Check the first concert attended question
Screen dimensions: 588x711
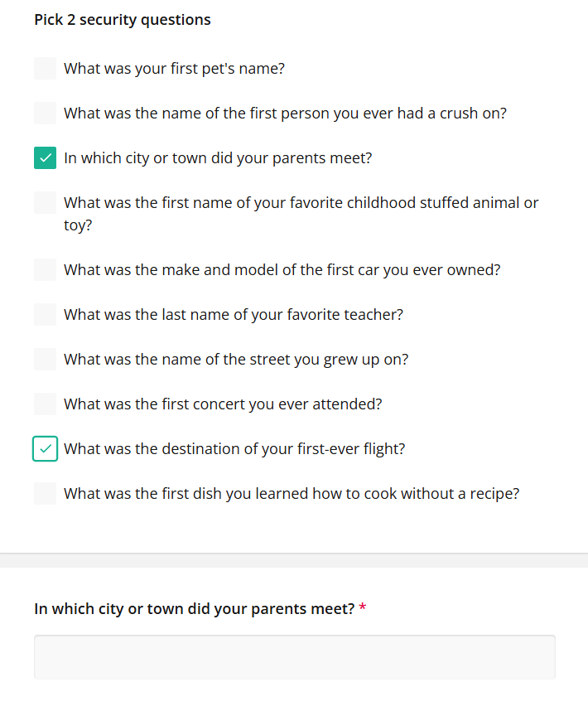click(x=45, y=404)
